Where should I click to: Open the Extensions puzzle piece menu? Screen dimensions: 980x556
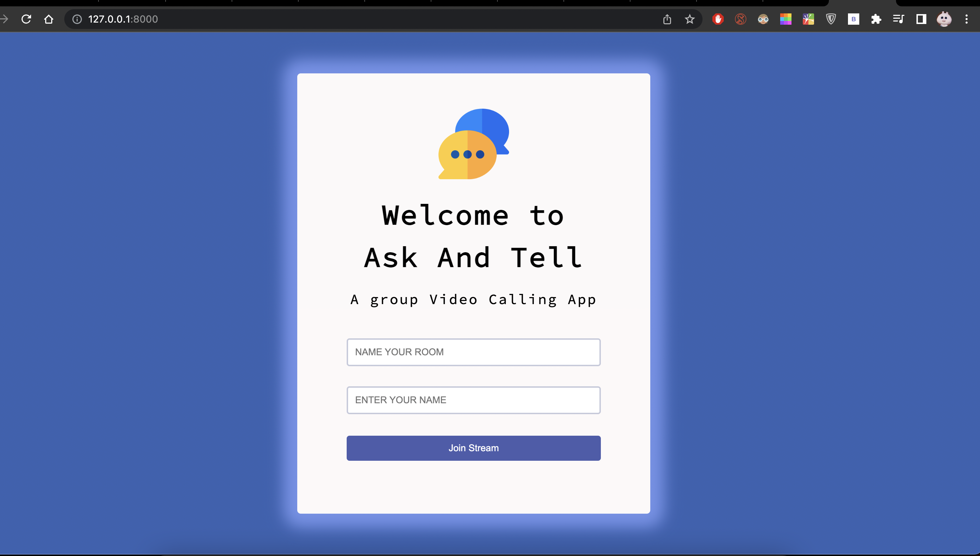click(876, 19)
